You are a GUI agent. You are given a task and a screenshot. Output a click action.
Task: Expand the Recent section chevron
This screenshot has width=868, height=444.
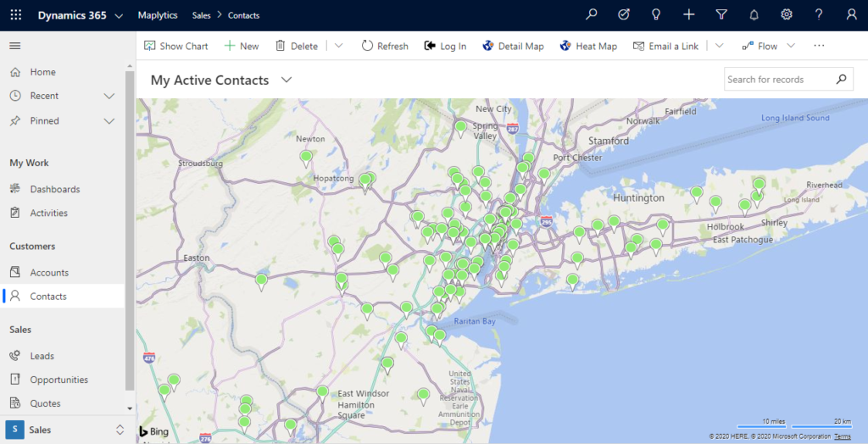109,96
